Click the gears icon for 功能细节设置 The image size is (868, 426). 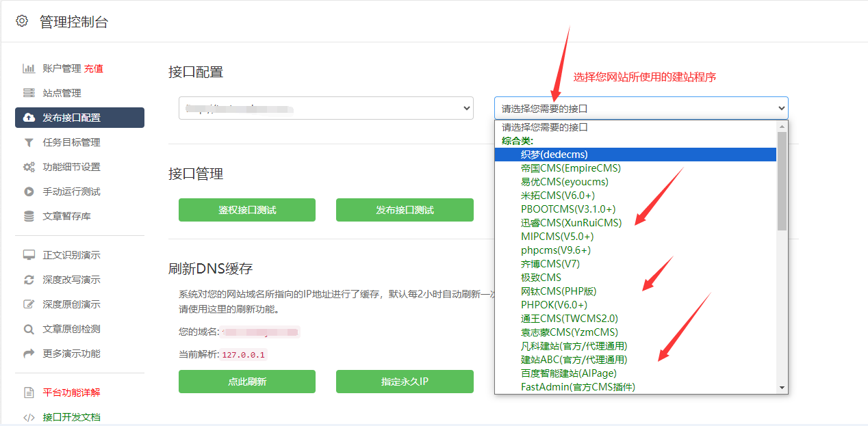click(29, 167)
